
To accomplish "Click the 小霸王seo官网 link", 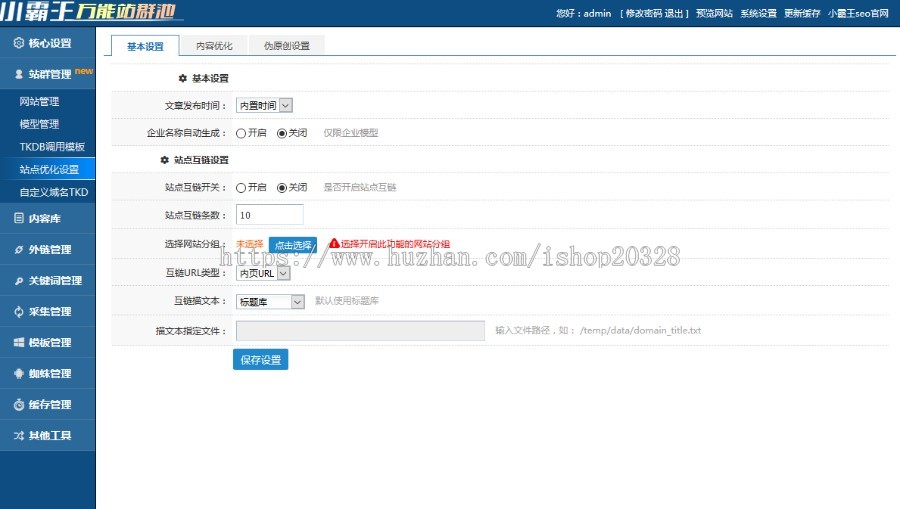I will coord(858,13).
